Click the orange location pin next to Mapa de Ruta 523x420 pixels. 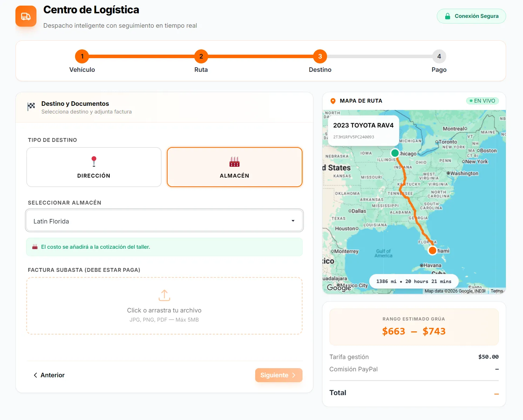[333, 101]
